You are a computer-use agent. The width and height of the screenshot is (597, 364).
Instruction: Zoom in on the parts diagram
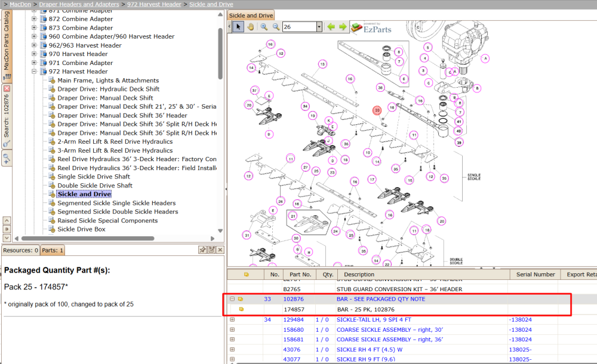click(x=264, y=27)
